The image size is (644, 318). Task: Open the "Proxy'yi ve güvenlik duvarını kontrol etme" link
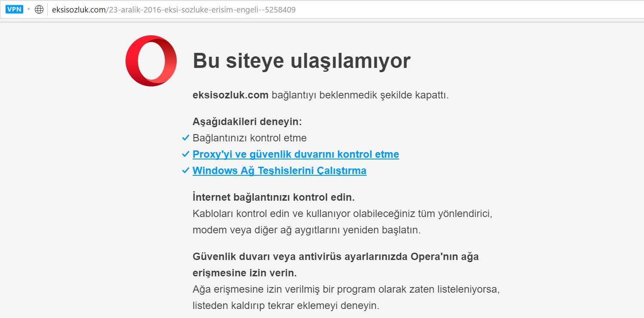[x=296, y=154]
